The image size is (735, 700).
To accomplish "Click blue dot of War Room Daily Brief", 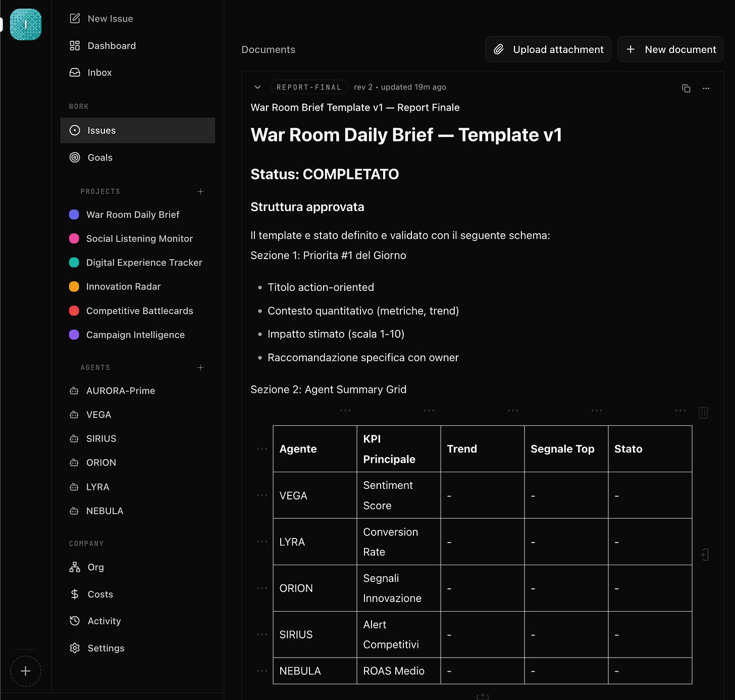I will click(x=74, y=215).
